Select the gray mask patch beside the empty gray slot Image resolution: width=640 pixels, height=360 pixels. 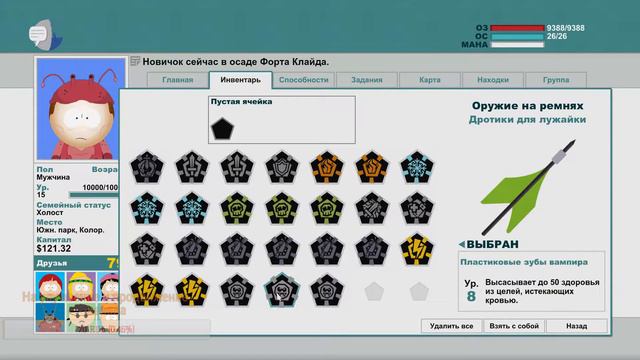point(327,291)
